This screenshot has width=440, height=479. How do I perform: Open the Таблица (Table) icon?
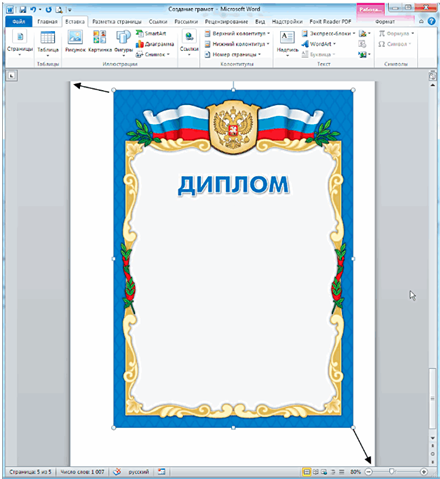(x=48, y=43)
